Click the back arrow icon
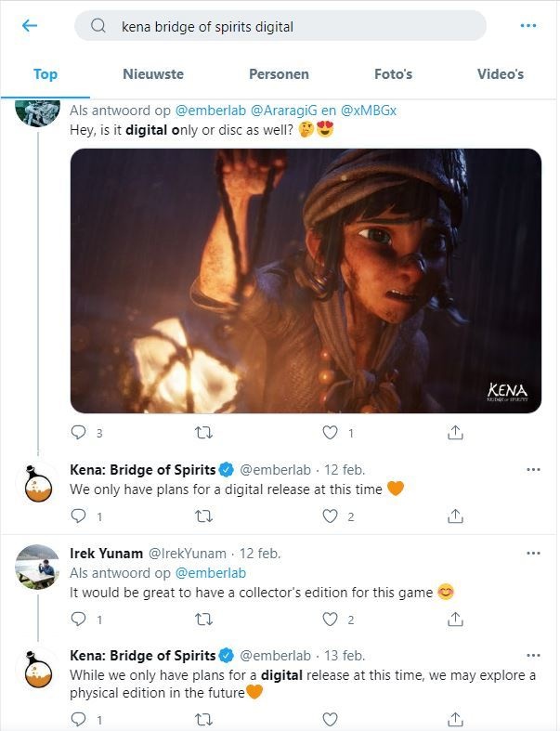 (x=30, y=26)
